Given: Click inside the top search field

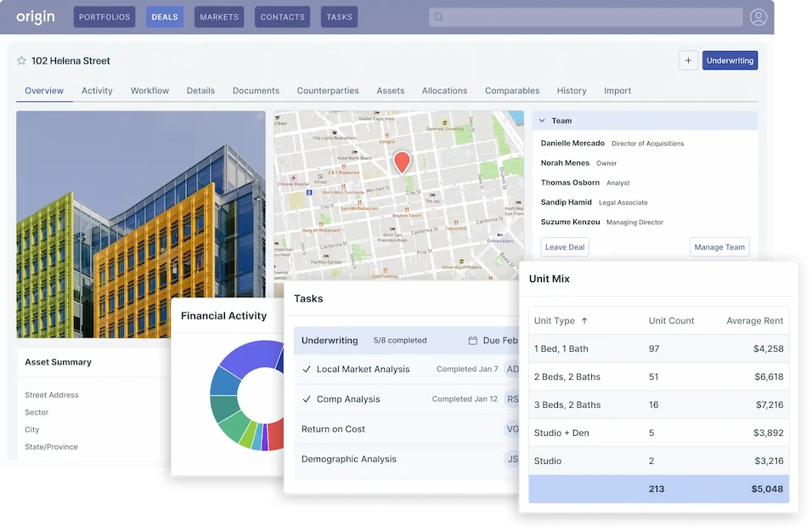Looking at the screenshot, I should pos(586,16).
